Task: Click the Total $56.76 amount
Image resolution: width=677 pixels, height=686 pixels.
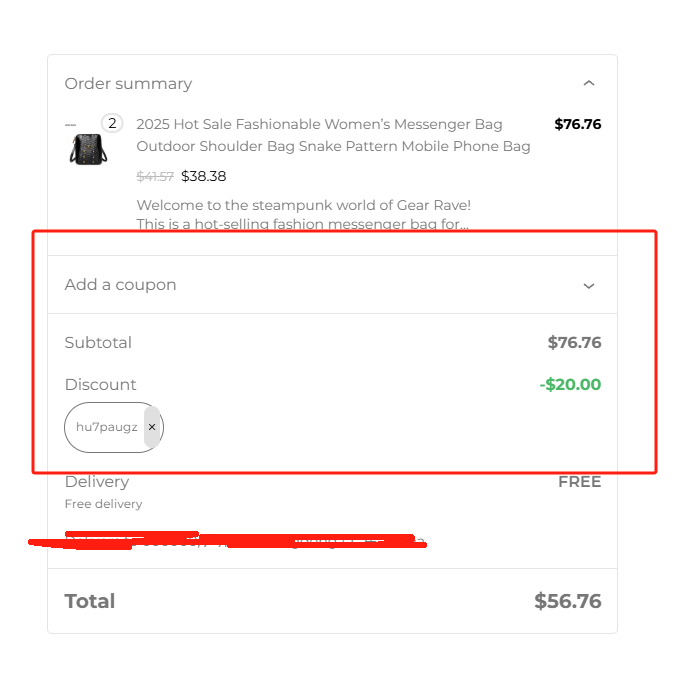Action: 567,601
